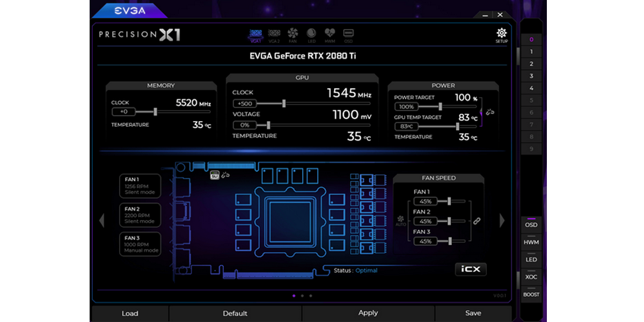Viewport: 644px width, 322px height.
Task: Select profile slot 5
Action: point(531,100)
